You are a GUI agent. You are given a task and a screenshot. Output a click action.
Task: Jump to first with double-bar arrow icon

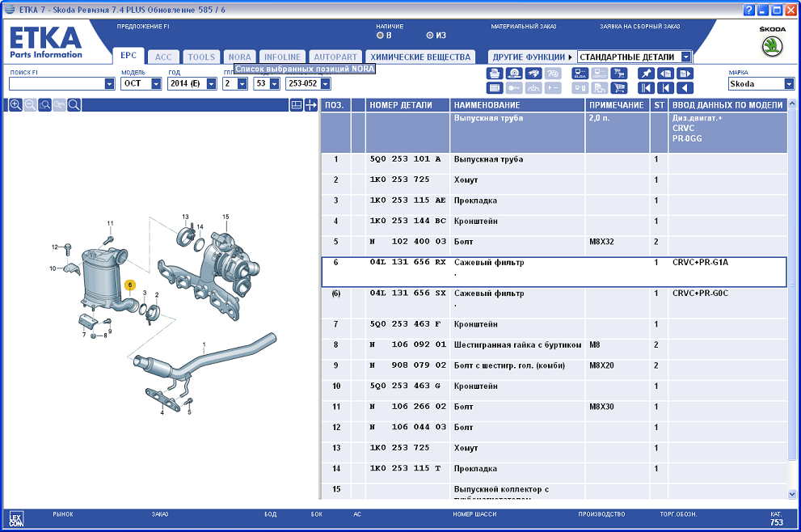[x=646, y=88]
